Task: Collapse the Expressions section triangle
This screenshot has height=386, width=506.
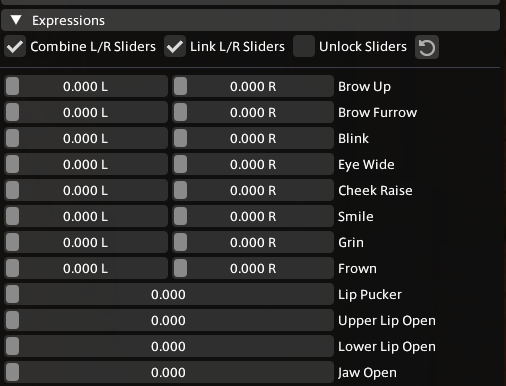Action: pos(16,20)
